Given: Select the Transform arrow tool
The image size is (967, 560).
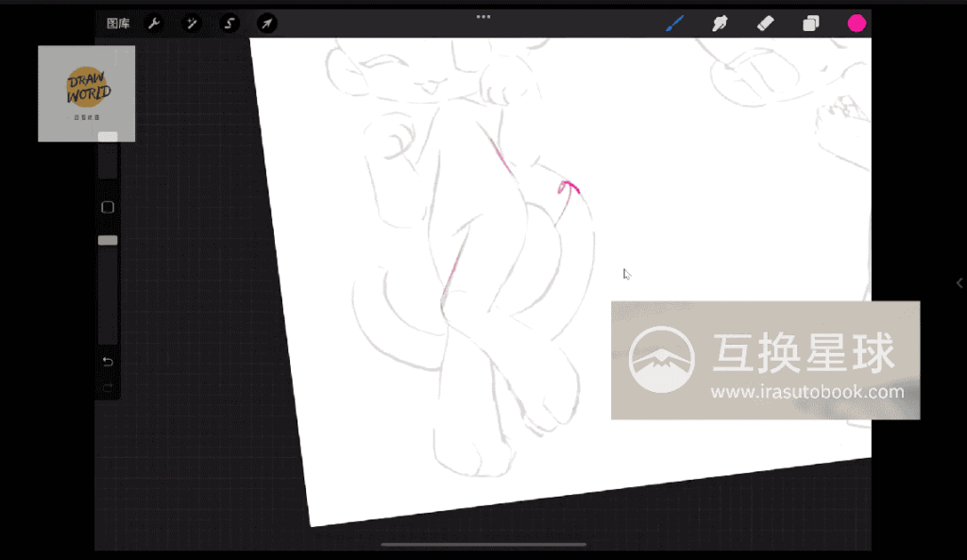Looking at the screenshot, I should pyautogui.click(x=267, y=24).
